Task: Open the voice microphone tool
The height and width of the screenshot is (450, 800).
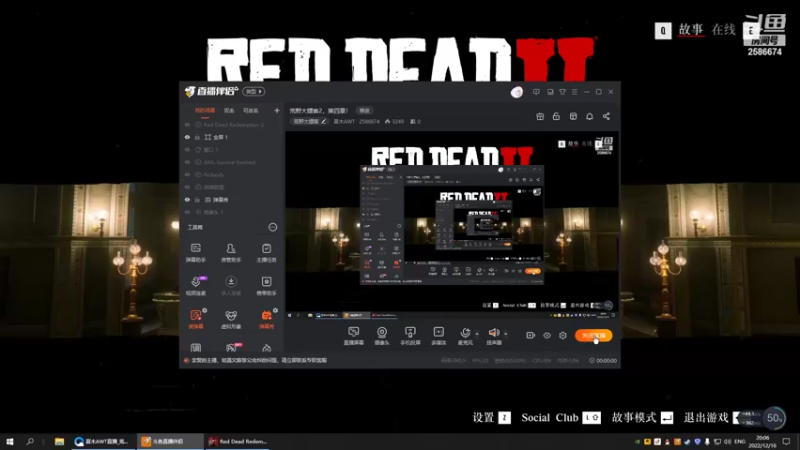Action: click(196, 286)
